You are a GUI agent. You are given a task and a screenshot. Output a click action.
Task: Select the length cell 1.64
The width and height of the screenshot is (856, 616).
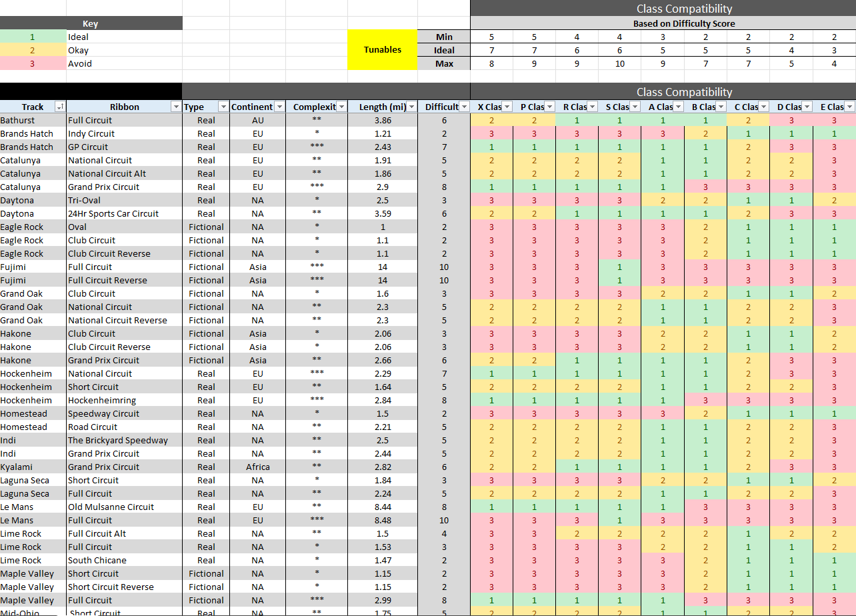click(383, 387)
